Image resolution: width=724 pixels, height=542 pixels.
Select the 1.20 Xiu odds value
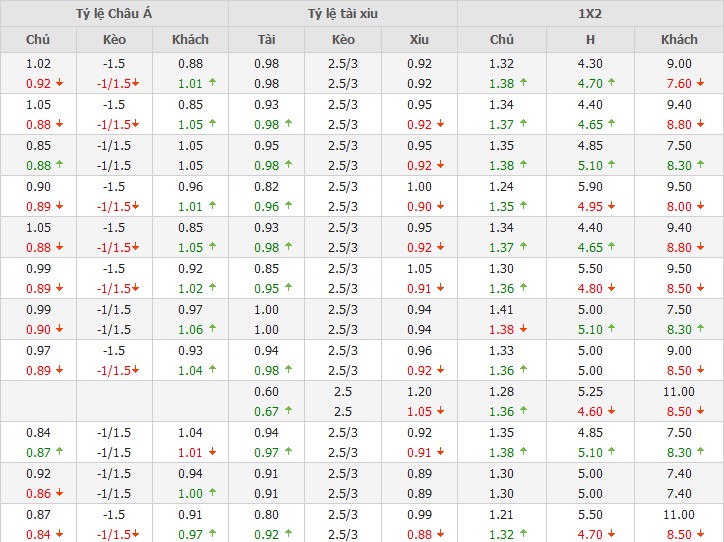tap(419, 392)
